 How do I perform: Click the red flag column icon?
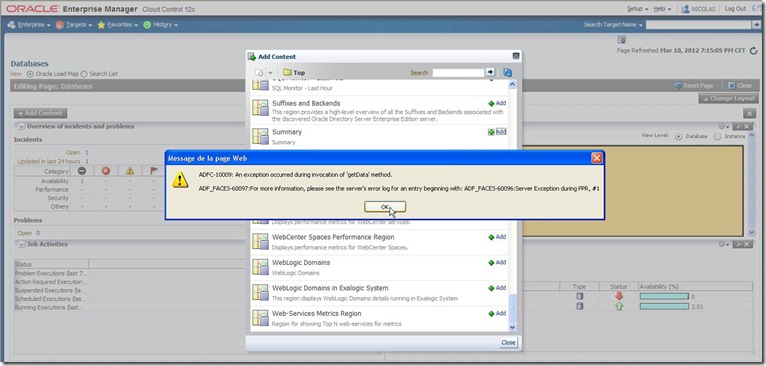point(153,171)
